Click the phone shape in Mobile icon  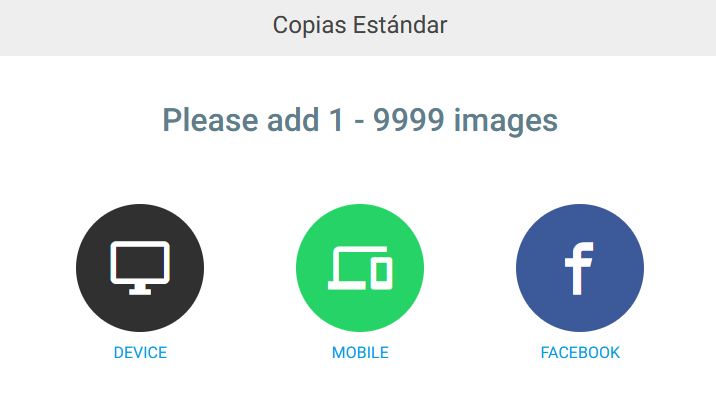(x=381, y=273)
